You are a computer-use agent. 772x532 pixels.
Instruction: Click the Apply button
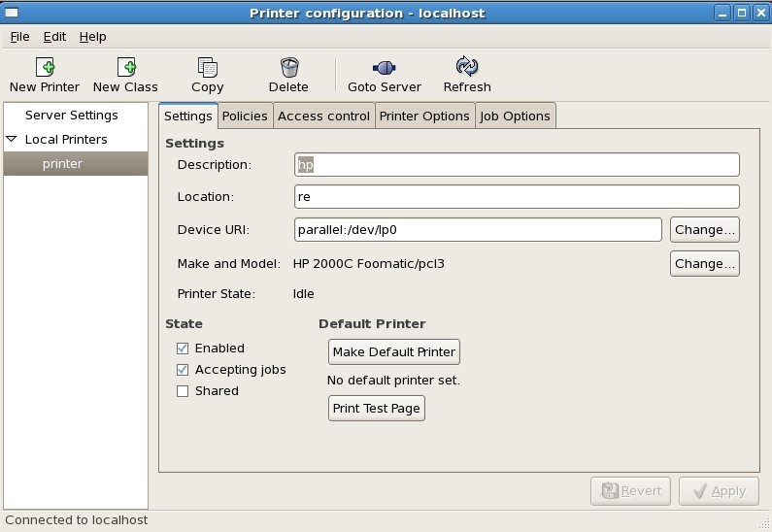[x=719, y=490]
